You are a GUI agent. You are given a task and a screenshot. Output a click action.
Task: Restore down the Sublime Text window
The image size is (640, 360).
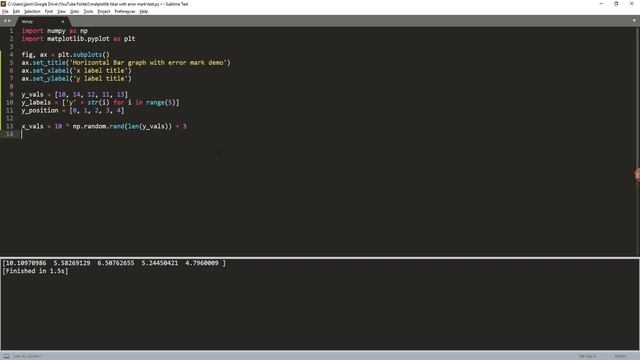point(616,4)
